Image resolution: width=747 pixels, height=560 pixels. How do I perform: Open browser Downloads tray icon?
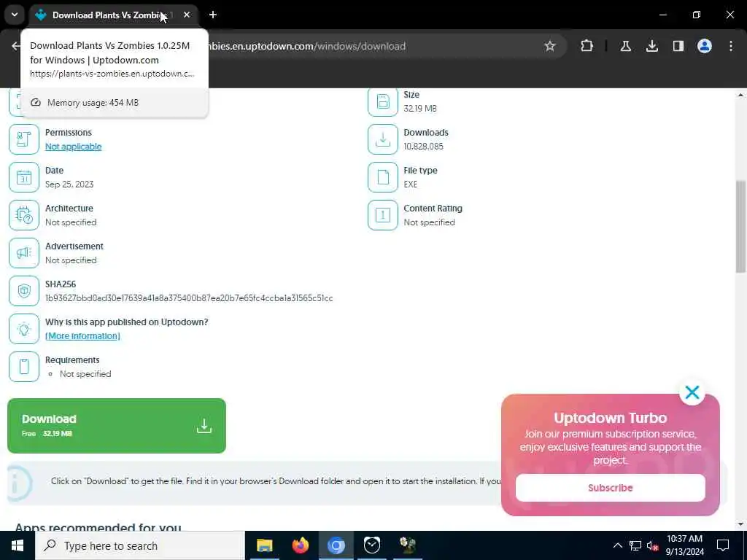[x=651, y=46]
